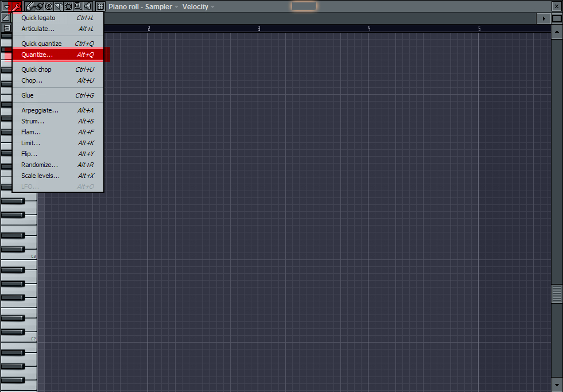
Task: Click the vertical scrollbar handle
Action: tap(557, 294)
